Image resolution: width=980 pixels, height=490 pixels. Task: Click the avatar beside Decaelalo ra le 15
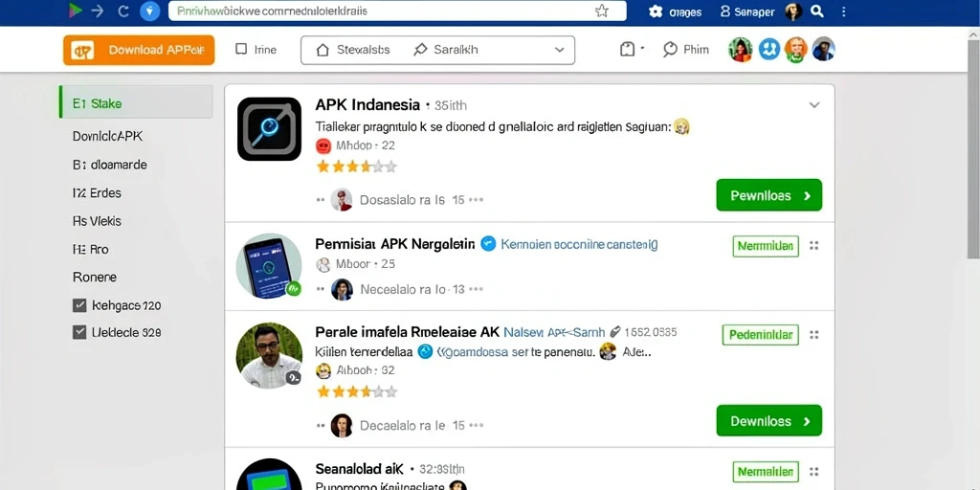[342, 425]
